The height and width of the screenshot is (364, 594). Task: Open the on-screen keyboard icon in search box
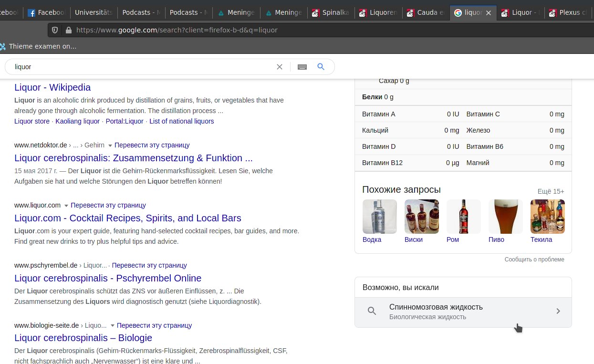click(302, 67)
